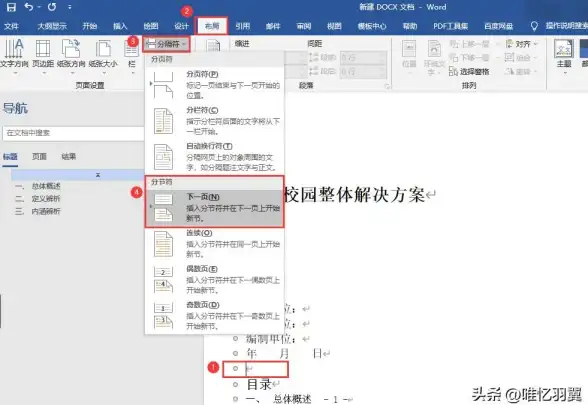This screenshot has width=588, height=405.
Task: Click the Save icon in the quick access toolbar
Action: coord(11,7)
